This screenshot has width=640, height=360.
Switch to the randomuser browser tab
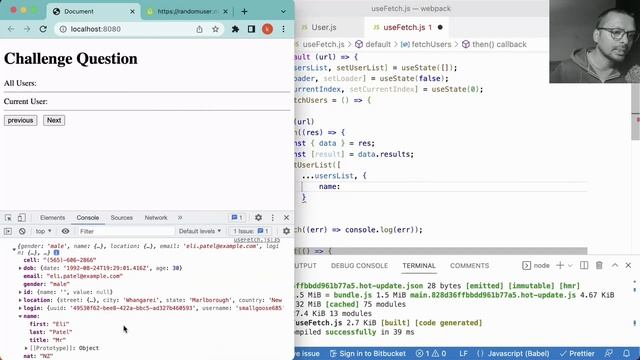[187, 11]
